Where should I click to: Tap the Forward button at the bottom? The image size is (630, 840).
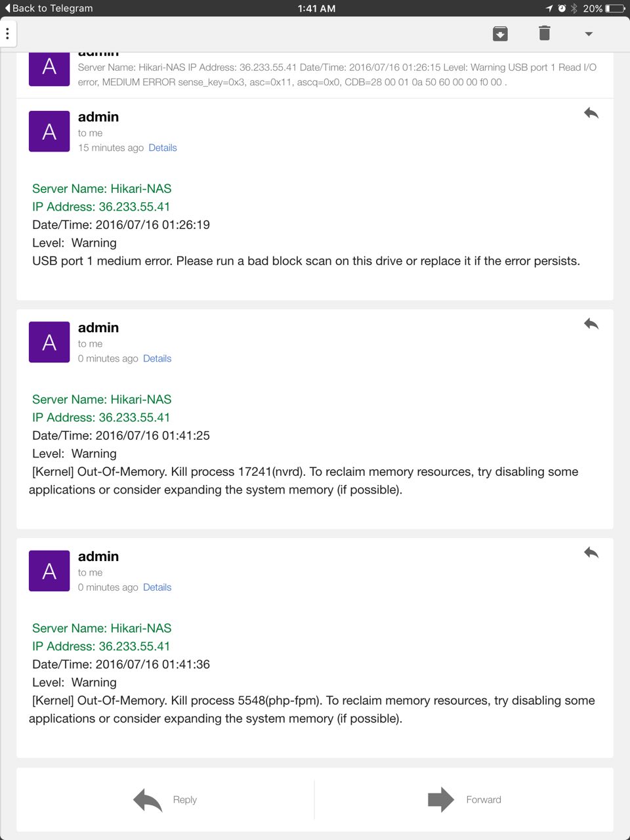pyautogui.click(x=464, y=800)
